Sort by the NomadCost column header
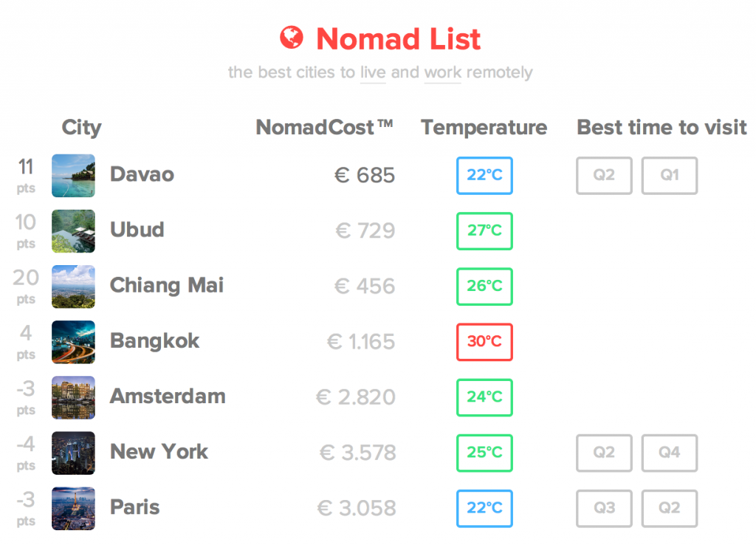756x545 pixels. [324, 127]
